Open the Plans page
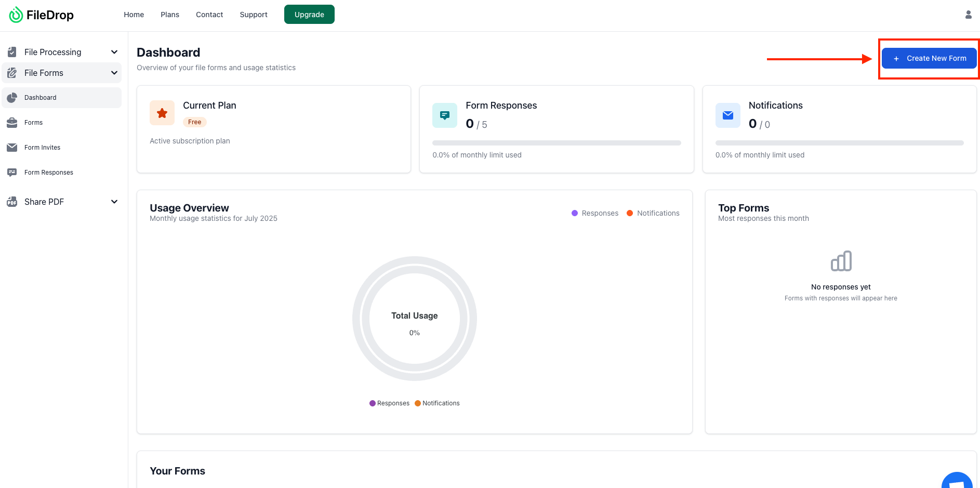 coord(170,15)
